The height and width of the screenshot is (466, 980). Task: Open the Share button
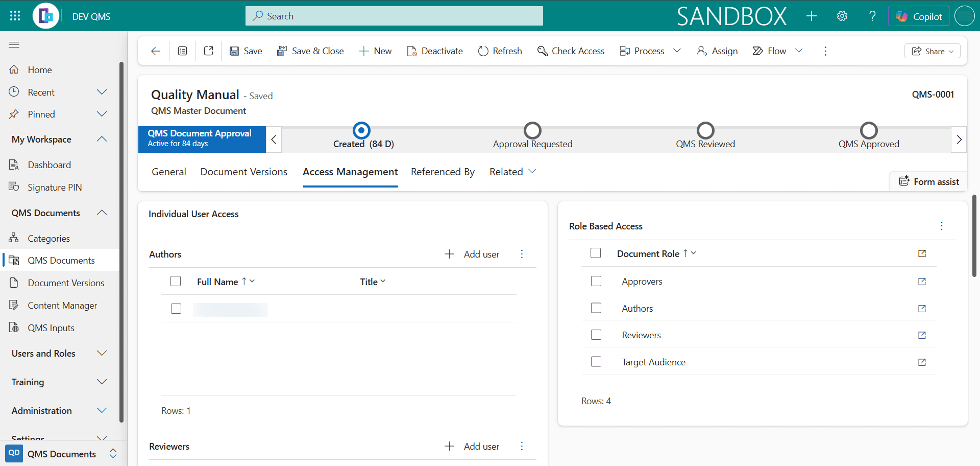point(932,51)
